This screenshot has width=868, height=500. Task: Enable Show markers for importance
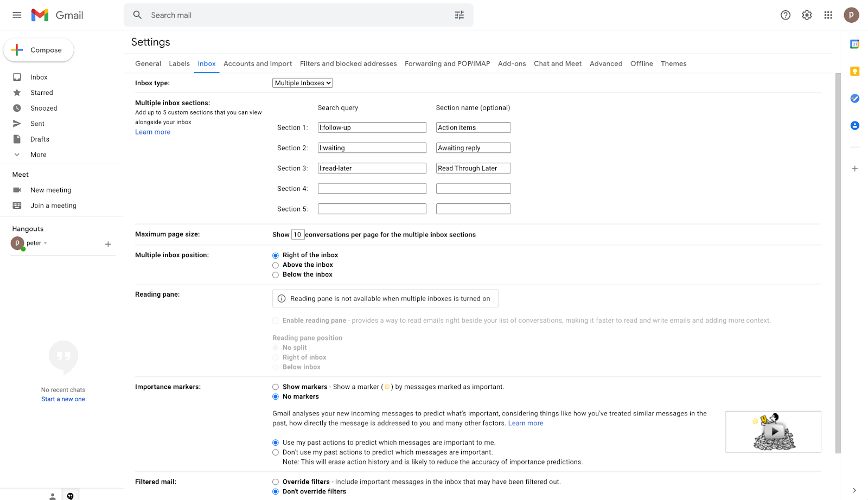click(x=276, y=387)
